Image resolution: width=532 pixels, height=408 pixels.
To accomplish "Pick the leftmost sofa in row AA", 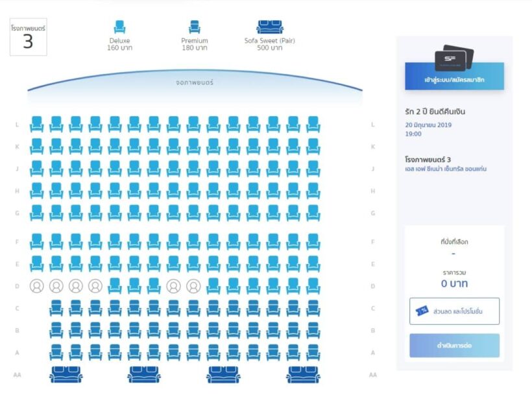I will 66,374.
